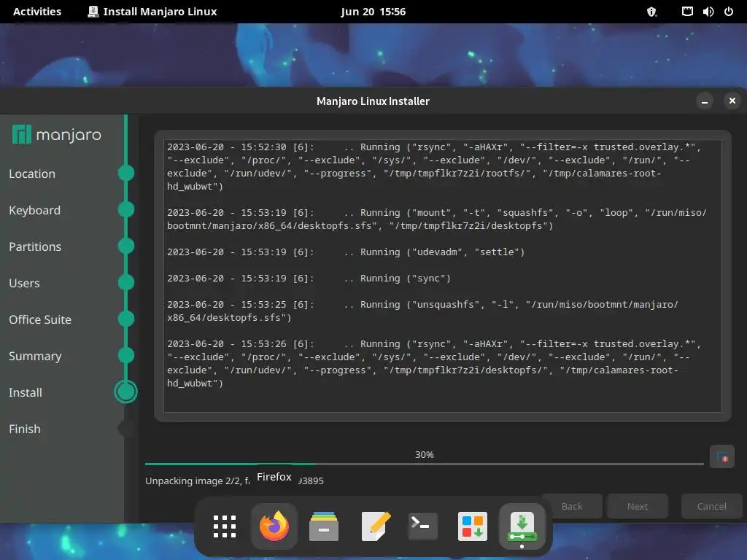Open the Terminal dock icon
This screenshot has height=560, width=747.
tap(423, 526)
